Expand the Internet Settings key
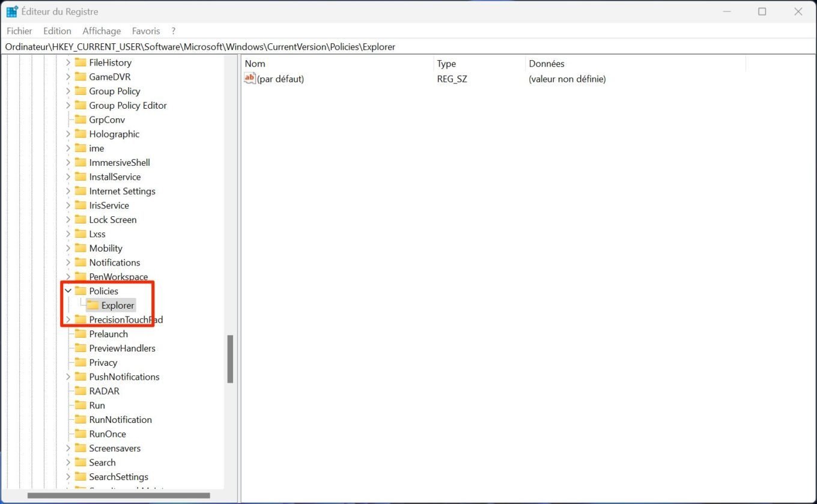The image size is (817, 504). [68, 191]
